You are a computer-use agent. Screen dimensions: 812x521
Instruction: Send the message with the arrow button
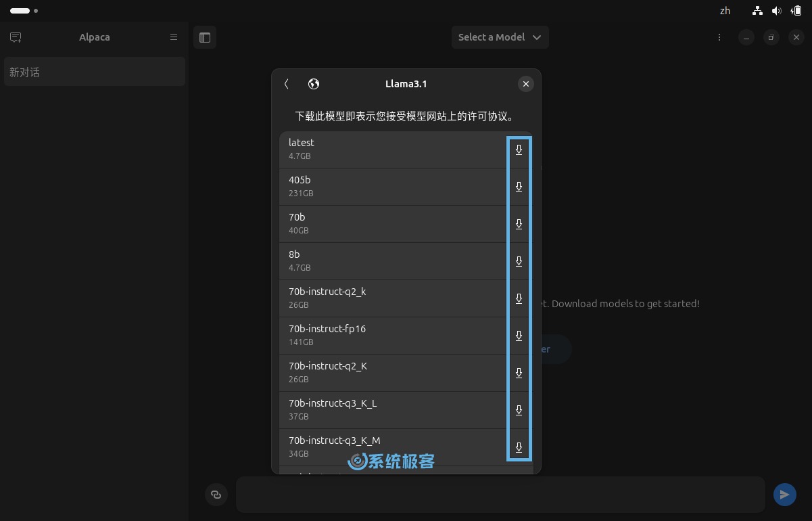784,495
